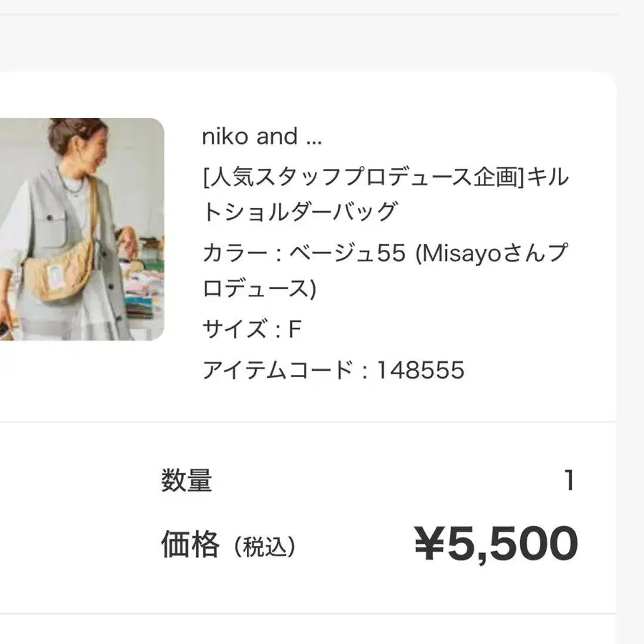Click the ロデュース) wrapped color line

[259, 289]
